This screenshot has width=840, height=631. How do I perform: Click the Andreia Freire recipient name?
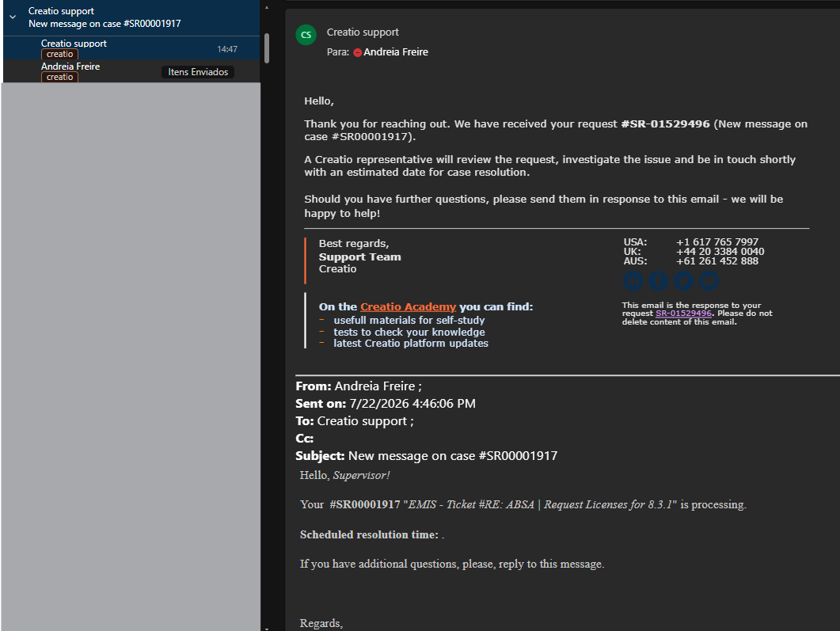click(x=395, y=52)
